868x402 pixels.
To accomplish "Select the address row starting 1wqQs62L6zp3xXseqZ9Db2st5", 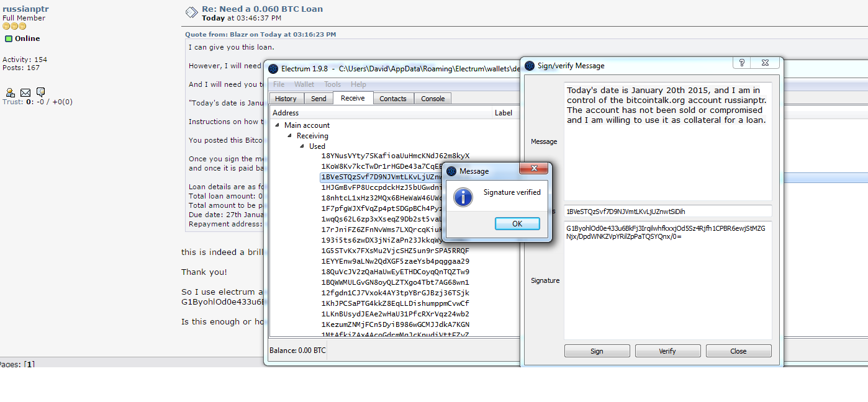I will pos(381,219).
